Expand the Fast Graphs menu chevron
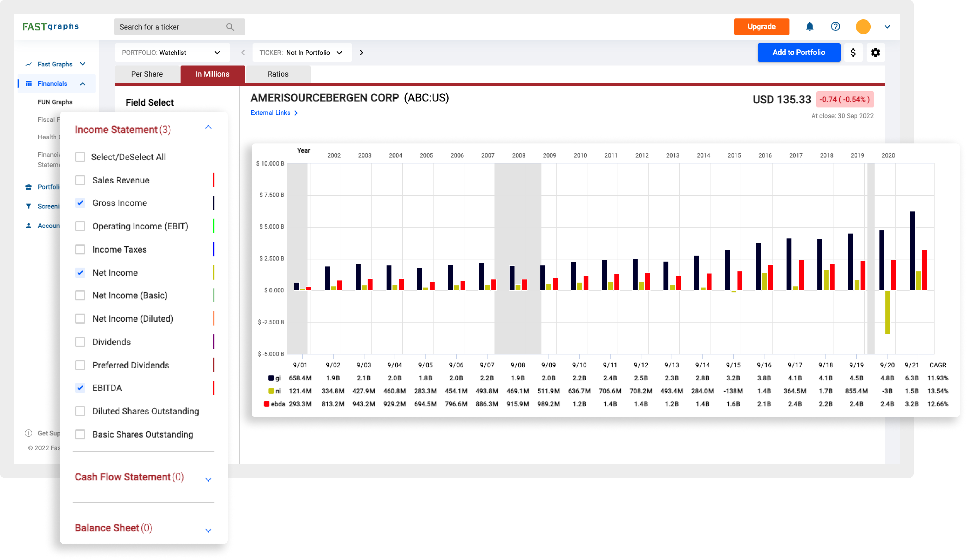The height and width of the screenshot is (560, 970). tap(82, 64)
